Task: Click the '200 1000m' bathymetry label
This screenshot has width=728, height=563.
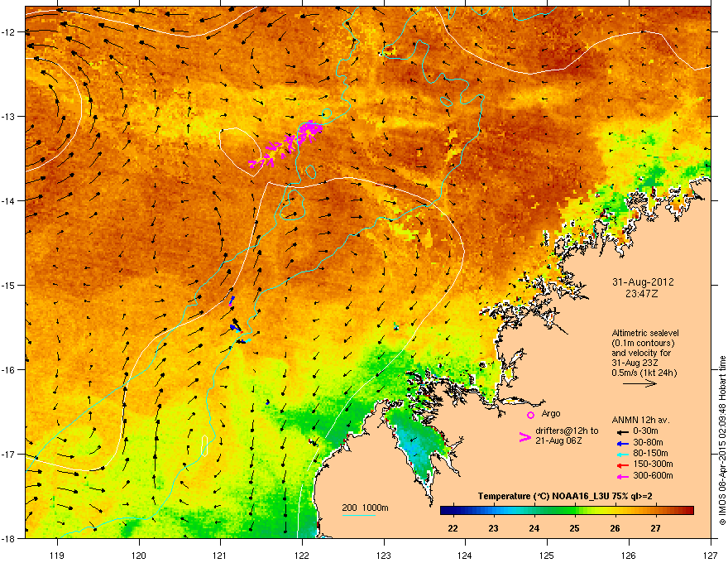Action: pos(366,508)
